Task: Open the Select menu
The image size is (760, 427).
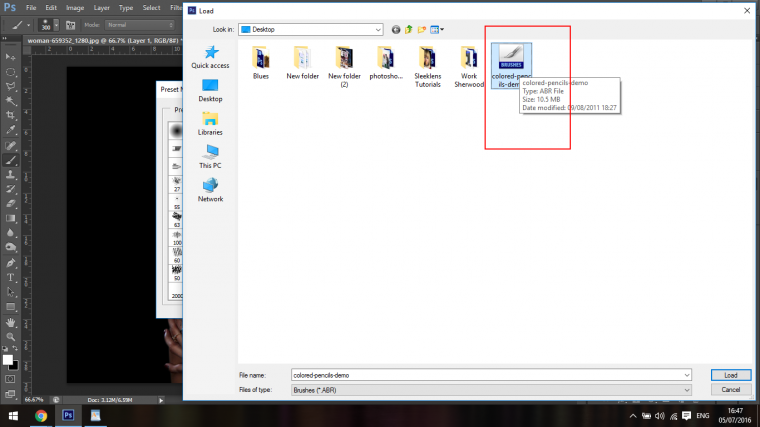Action: 151,8
